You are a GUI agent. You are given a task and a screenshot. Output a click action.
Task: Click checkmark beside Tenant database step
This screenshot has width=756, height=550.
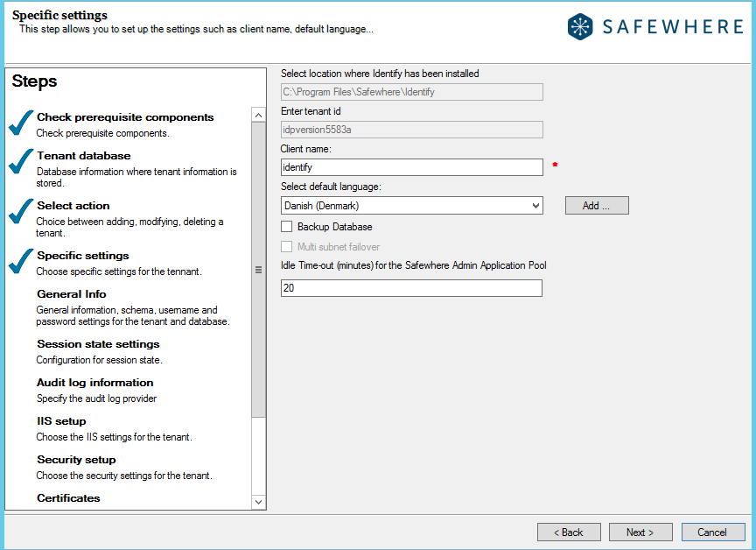click(x=21, y=161)
